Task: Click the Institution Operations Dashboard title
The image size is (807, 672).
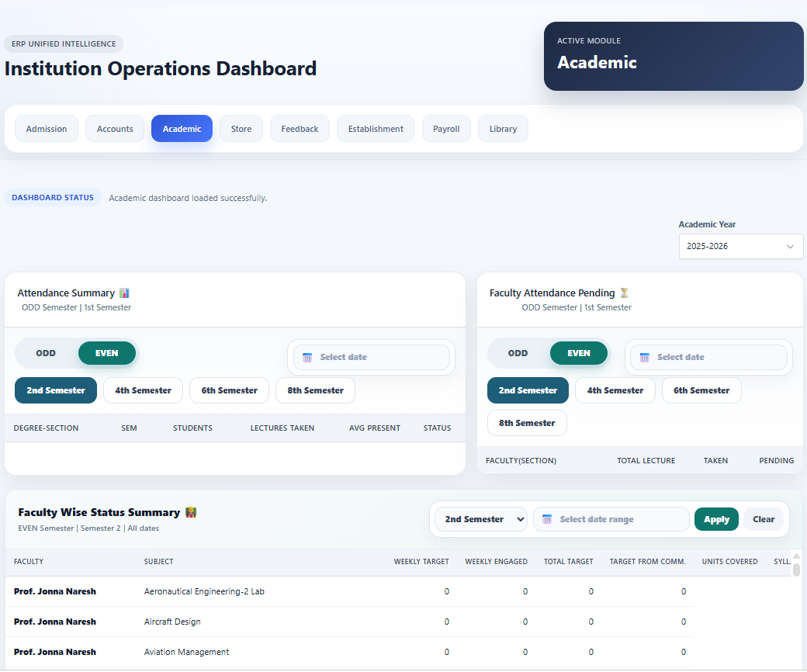Action: click(160, 68)
